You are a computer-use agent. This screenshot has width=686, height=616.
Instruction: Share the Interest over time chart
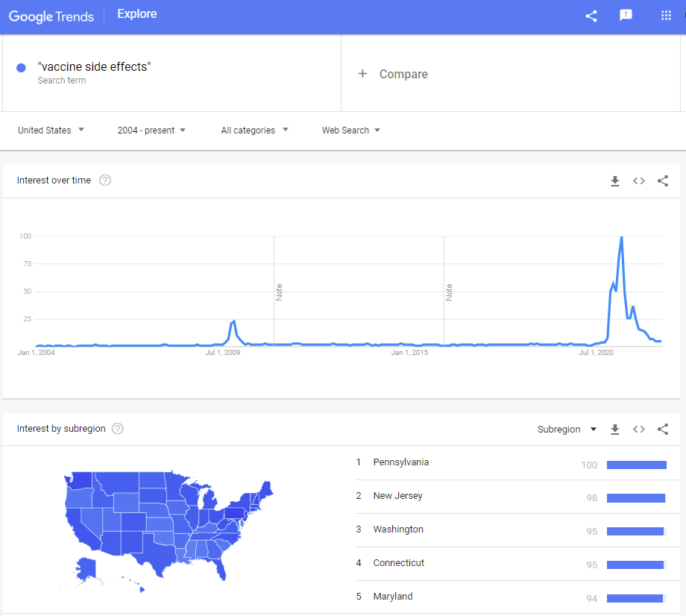pos(662,180)
